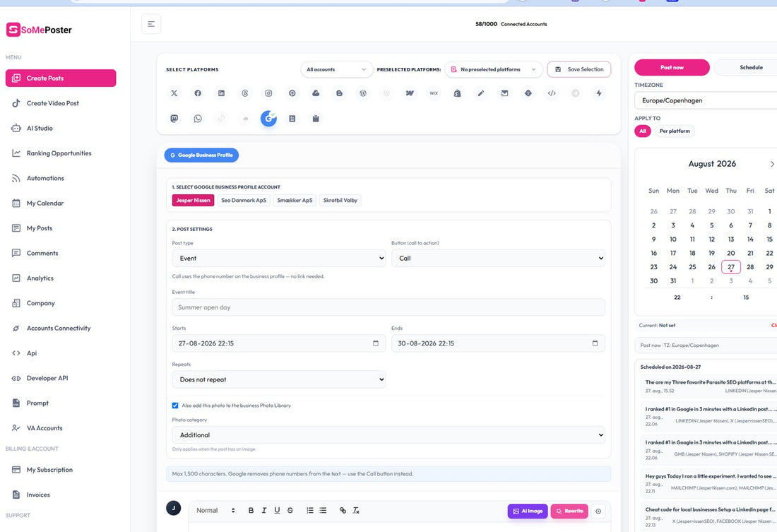Open the Post type dropdown

click(279, 259)
